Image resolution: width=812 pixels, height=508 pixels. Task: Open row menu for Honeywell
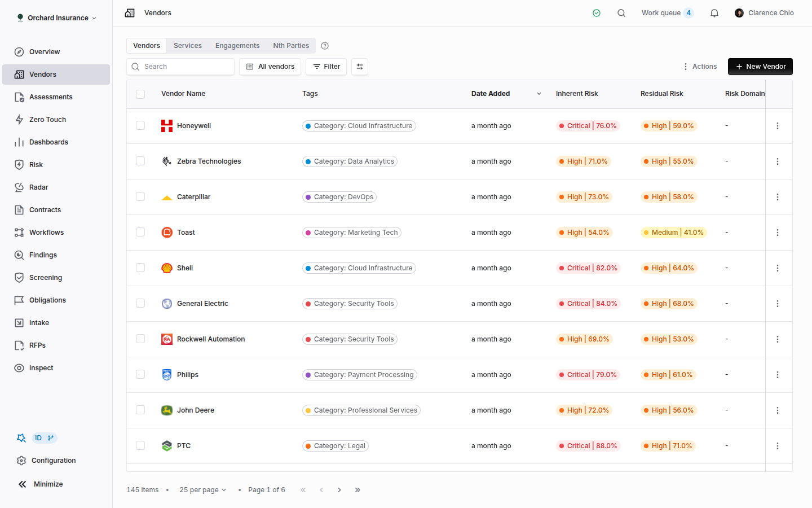[x=778, y=126]
